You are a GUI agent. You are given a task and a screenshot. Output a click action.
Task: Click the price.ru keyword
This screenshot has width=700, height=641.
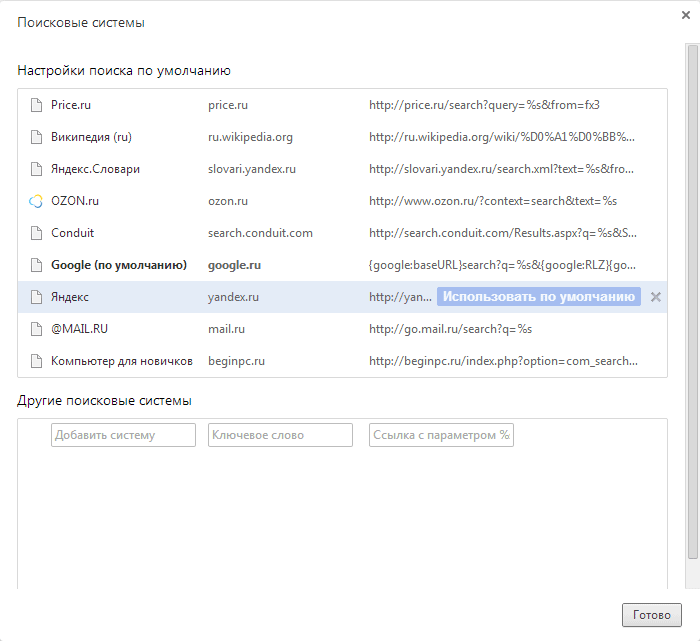[228, 105]
